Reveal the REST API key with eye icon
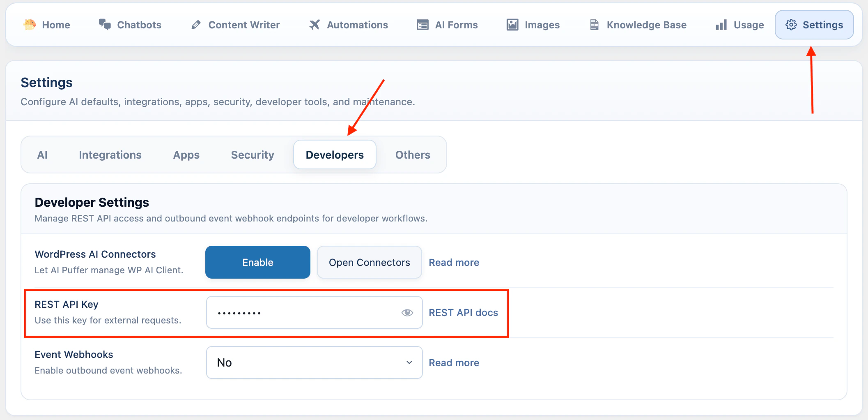Screen dimensions: 868x420 tap(407, 313)
